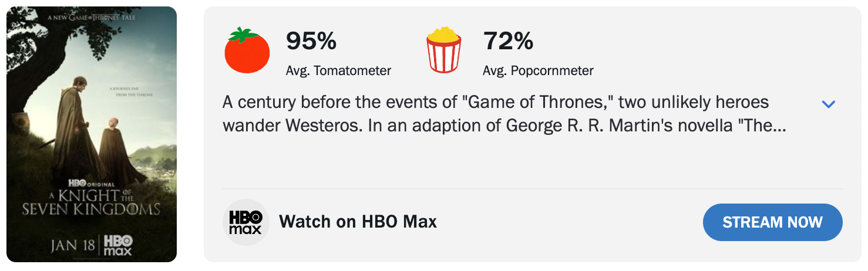The height and width of the screenshot is (271, 868).
Task: Click the Jan 18 release date on the poster
Action: pyautogui.click(x=73, y=245)
